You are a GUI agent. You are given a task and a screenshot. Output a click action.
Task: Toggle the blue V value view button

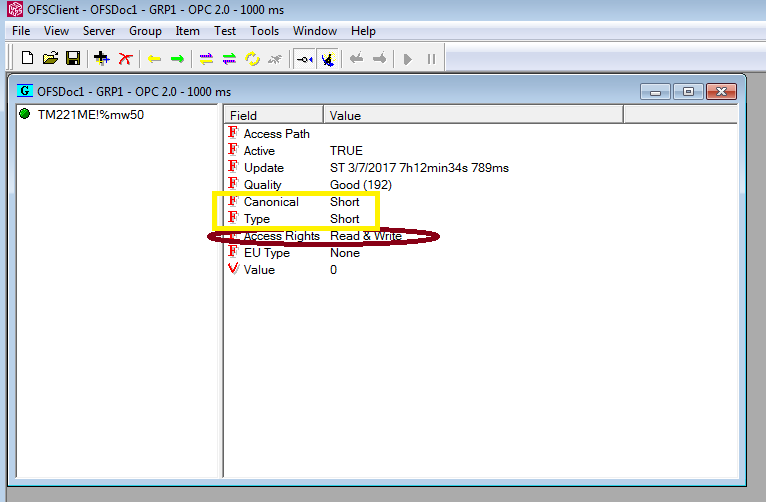tap(328, 60)
